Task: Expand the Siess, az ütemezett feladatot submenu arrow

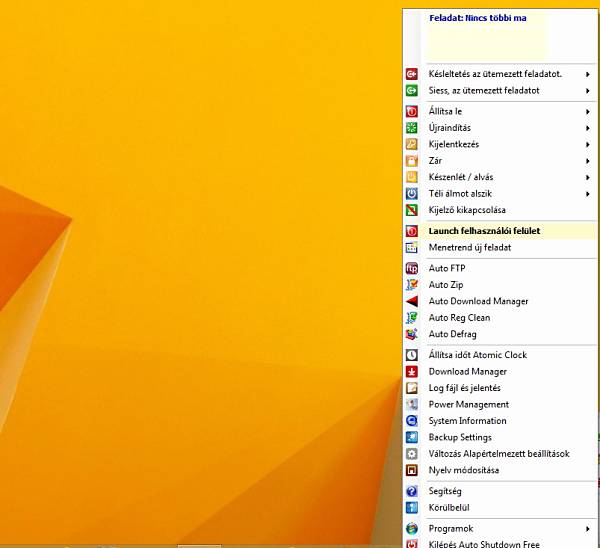Action: pyautogui.click(x=587, y=91)
